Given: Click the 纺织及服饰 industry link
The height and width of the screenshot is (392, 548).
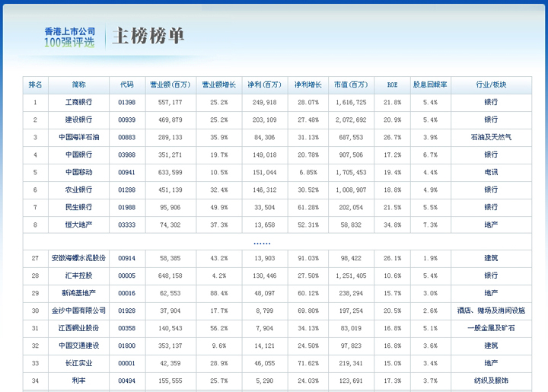Looking at the screenshot, I should tap(491, 381).
